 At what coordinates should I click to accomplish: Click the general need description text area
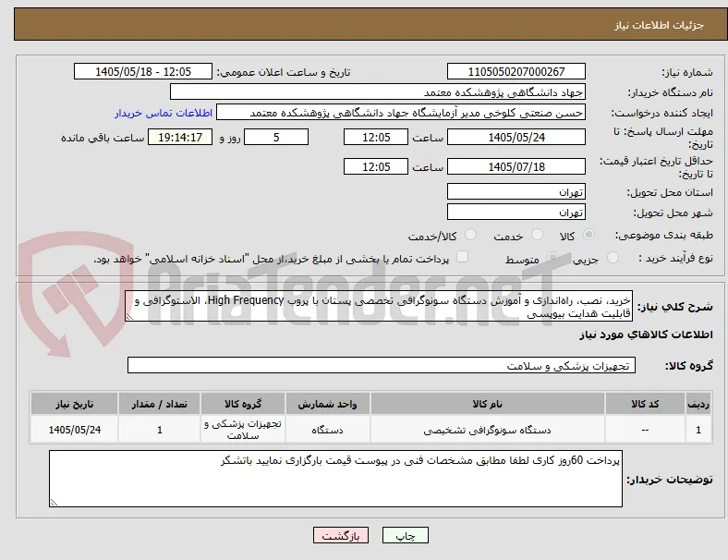[x=379, y=306]
